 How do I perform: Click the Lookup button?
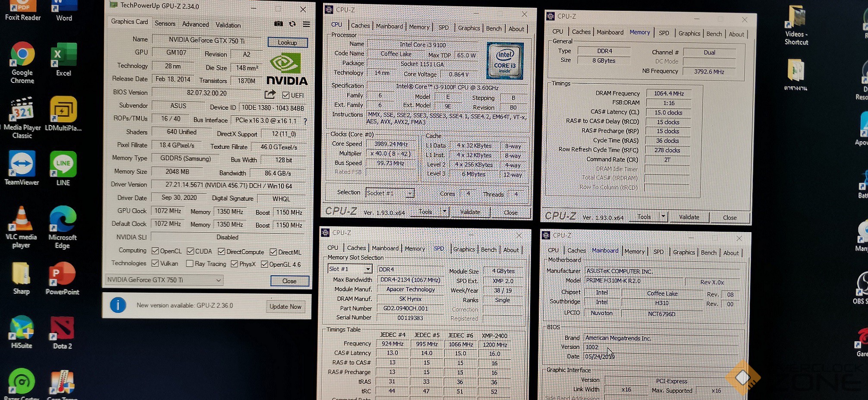[x=287, y=42]
